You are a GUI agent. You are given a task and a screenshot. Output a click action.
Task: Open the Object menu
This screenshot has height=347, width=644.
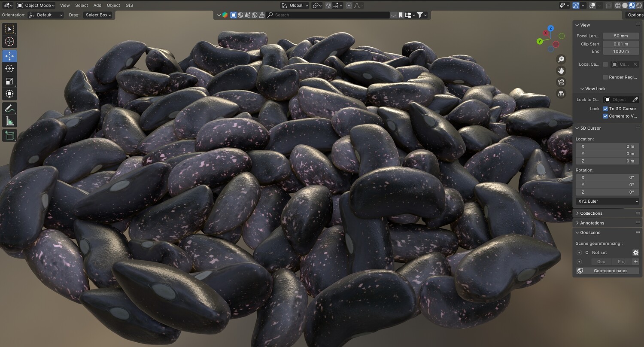click(x=113, y=6)
